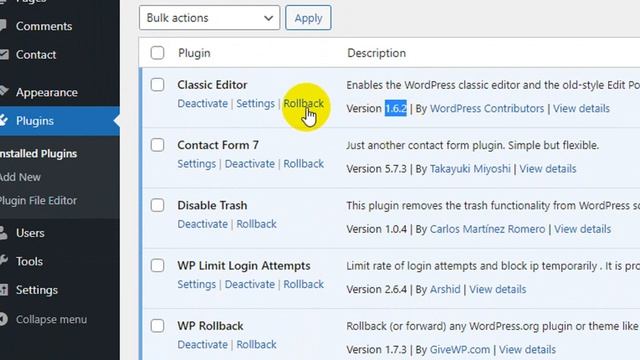Click the Apply button
640x360 pixels.
tap(308, 18)
